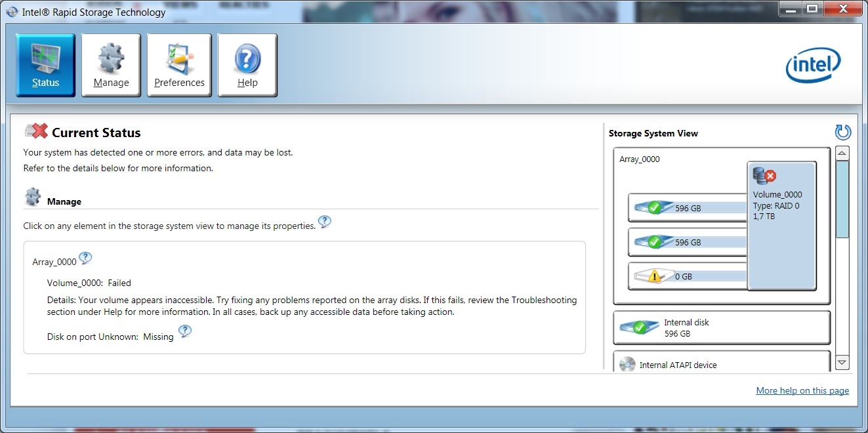The width and height of the screenshot is (868, 433).
Task: Click the Intel logo
Action: tap(813, 66)
